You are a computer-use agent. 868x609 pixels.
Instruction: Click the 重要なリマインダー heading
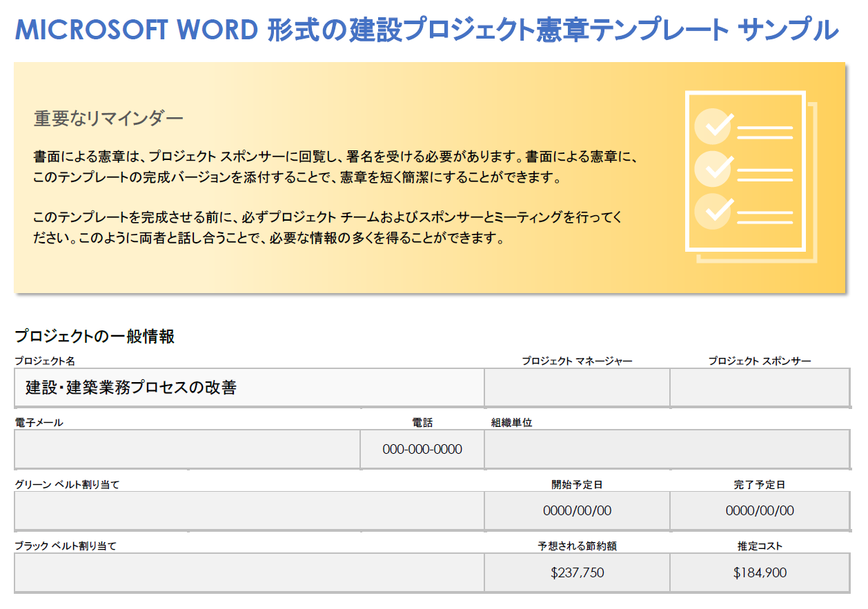coord(108,117)
